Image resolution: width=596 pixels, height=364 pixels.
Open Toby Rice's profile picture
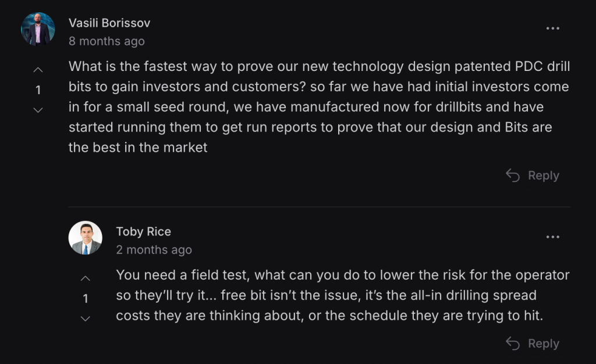click(86, 238)
